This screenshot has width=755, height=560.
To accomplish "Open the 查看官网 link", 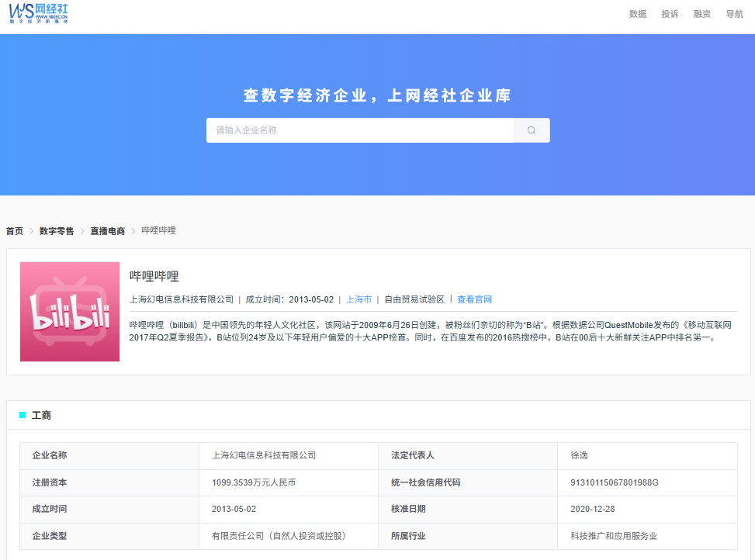I will [474, 299].
